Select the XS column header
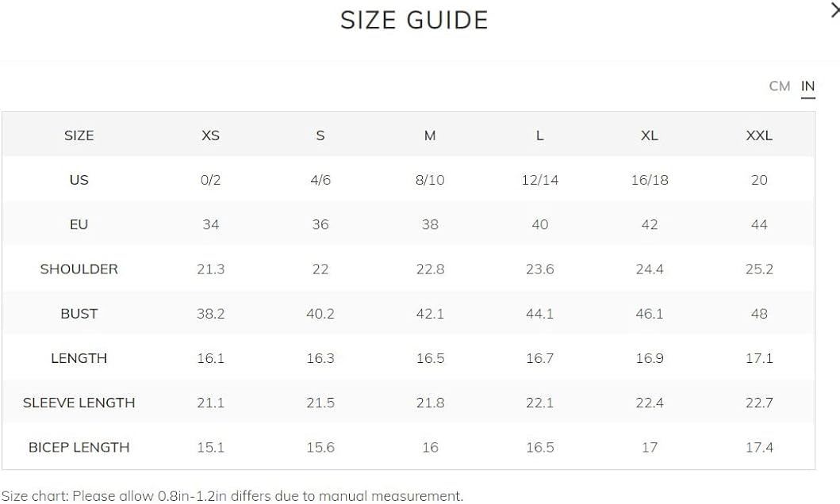 (210, 136)
